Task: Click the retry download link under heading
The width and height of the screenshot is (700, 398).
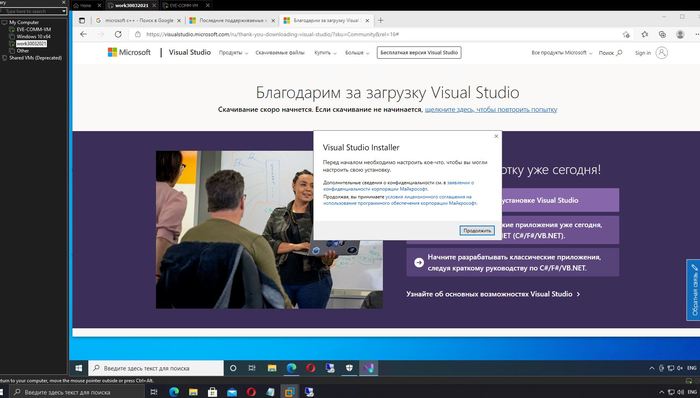Action: click(491, 109)
